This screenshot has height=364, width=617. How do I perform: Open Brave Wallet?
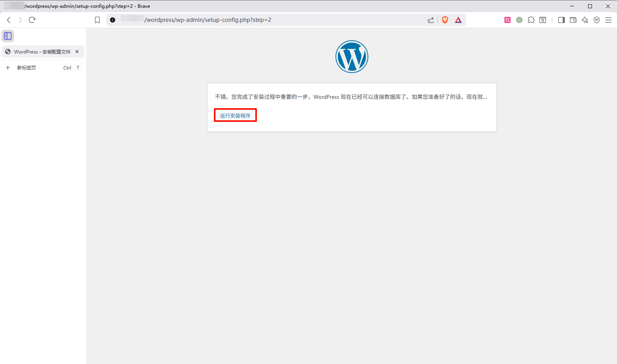(573, 20)
